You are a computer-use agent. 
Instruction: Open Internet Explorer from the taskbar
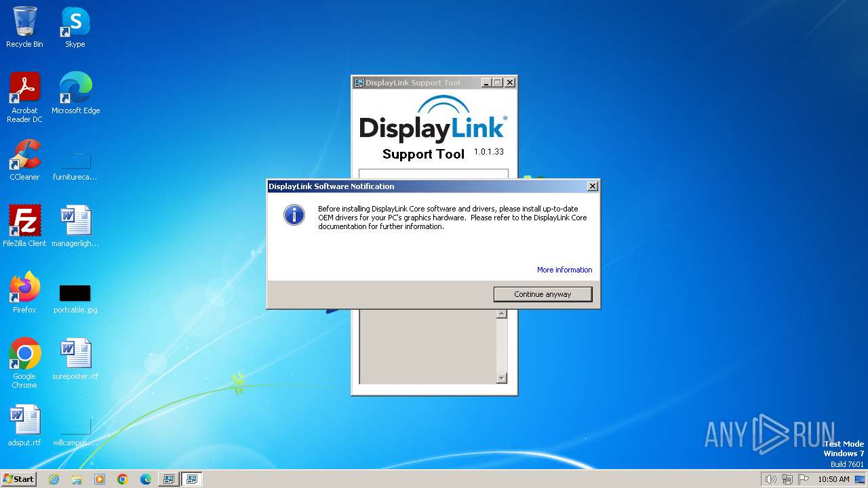54,479
